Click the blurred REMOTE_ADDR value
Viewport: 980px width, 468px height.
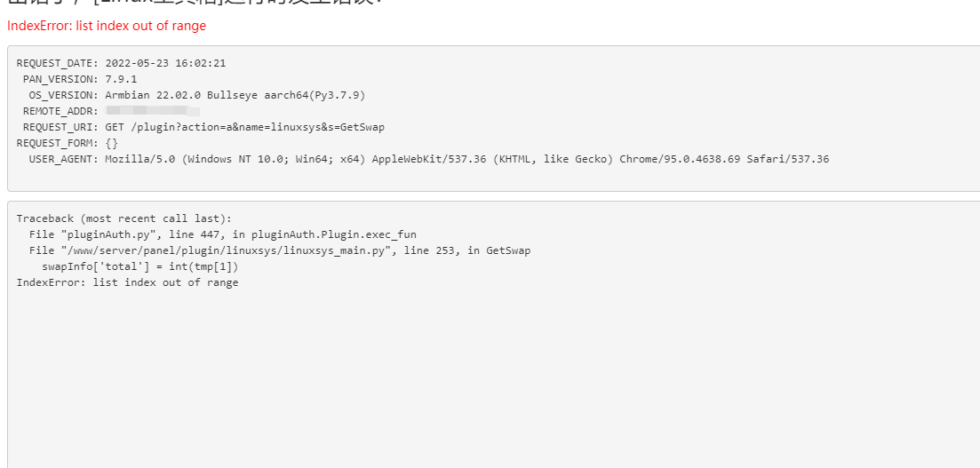(x=151, y=111)
